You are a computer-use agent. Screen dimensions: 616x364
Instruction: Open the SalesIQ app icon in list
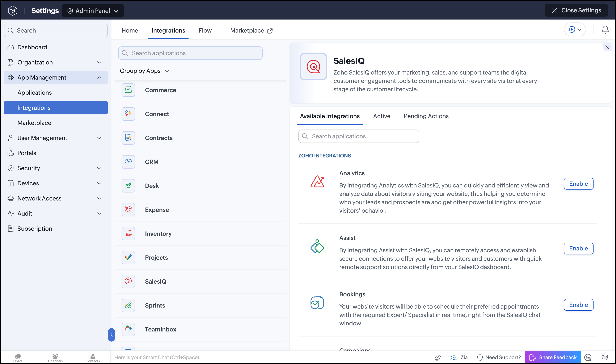[128, 281]
